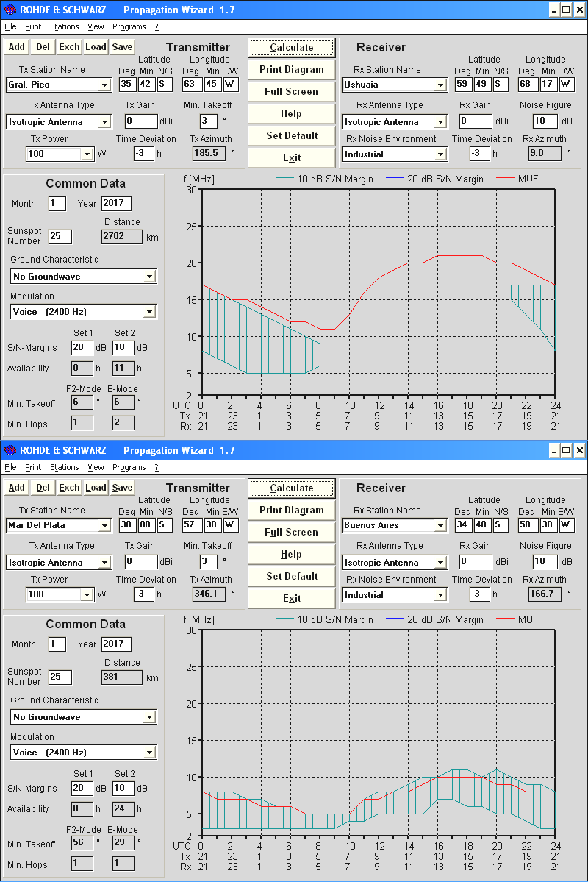
Task: Click Full Screen in top window
Action: (x=291, y=91)
